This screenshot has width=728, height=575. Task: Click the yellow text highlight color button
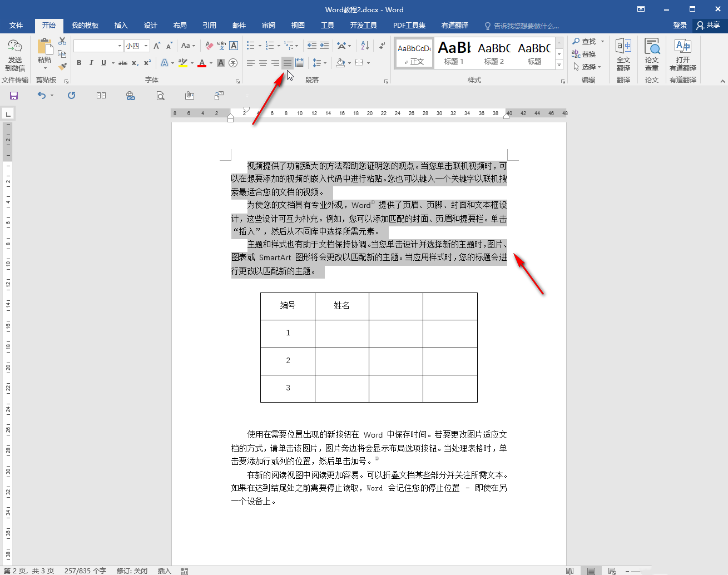click(183, 63)
